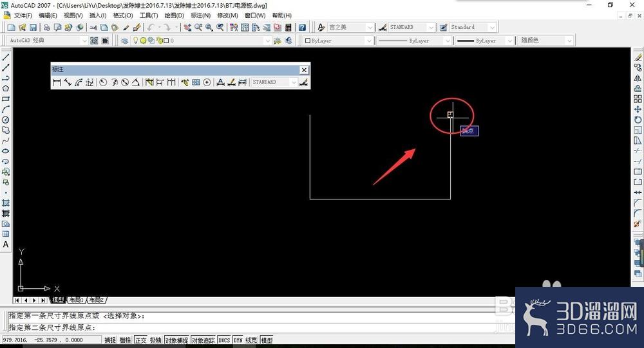Jump to first layout tab arrow

click(x=17, y=300)
